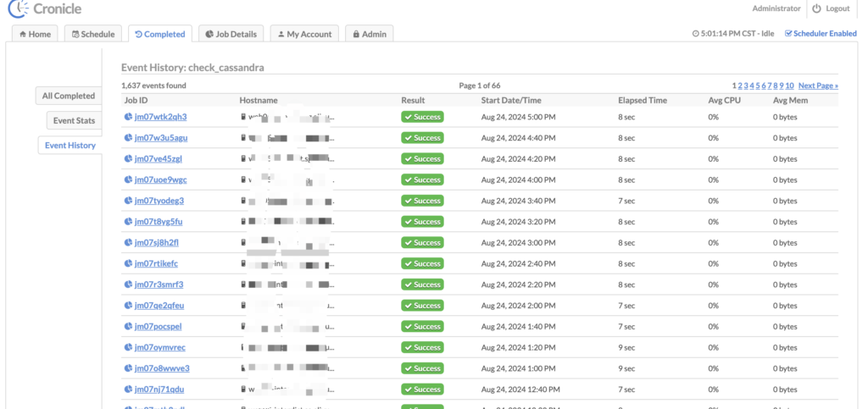Screen dimensions: 868x409
Task: Click the pie icon next to jm07r3smrf3
Action: click(128, 285)
